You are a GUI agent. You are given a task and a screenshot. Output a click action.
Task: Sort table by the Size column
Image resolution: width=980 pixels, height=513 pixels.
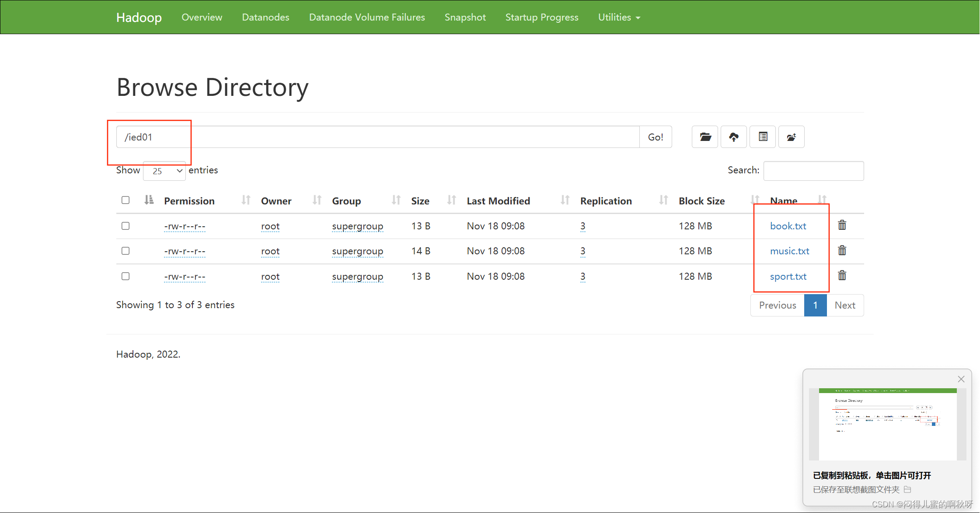tap(420, 201)
